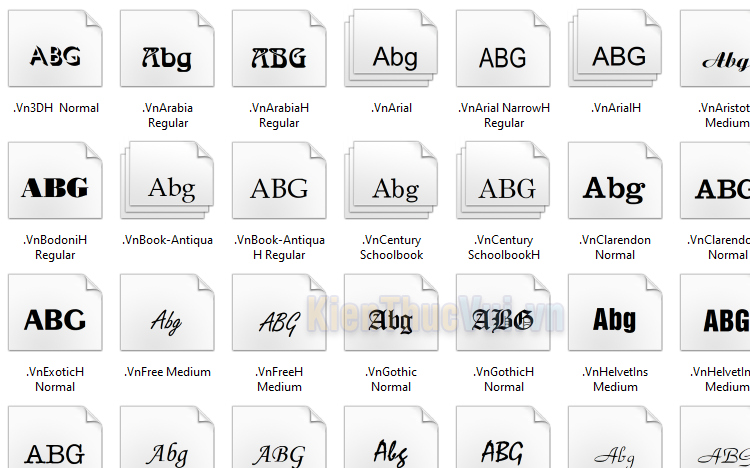Select the .VnArial NarrowH Regular font icon
This screenshot has width=750, height=468.
tap(503, 55)
